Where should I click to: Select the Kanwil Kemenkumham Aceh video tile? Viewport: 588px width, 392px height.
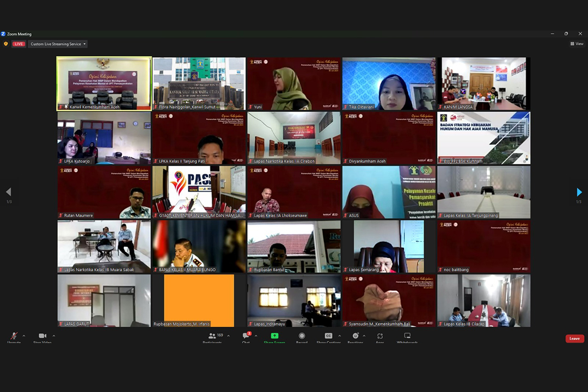(x=104, y=83)
